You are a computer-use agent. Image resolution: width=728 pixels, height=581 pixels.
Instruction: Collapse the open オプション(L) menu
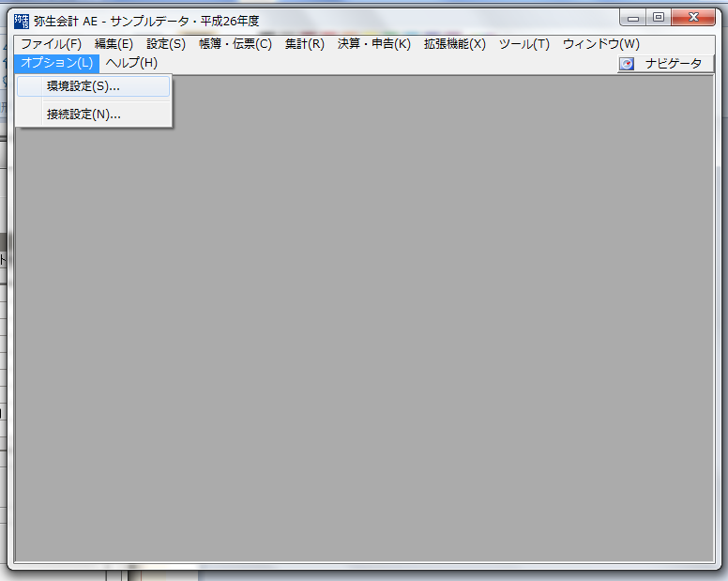[x=56, y=63]
